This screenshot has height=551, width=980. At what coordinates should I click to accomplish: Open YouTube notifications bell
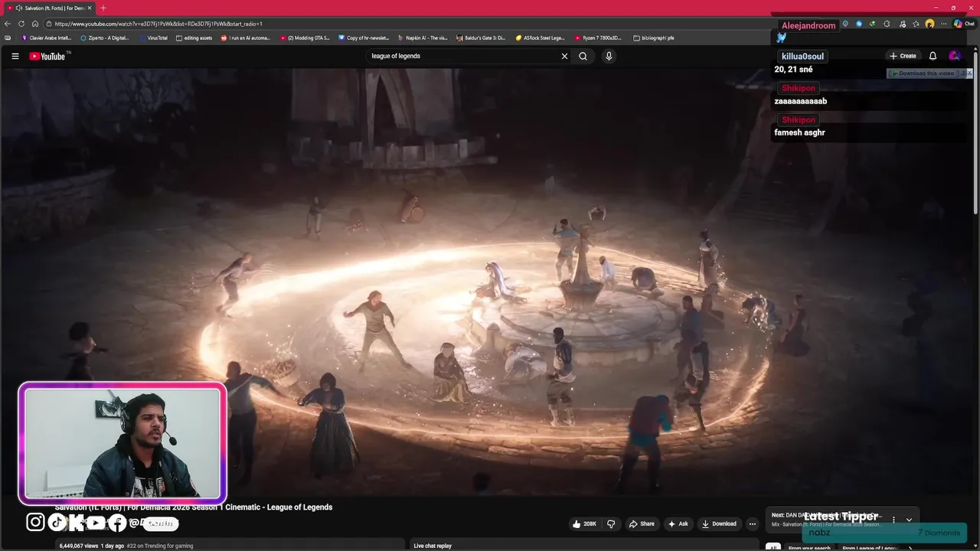click(x=933, y=56)
